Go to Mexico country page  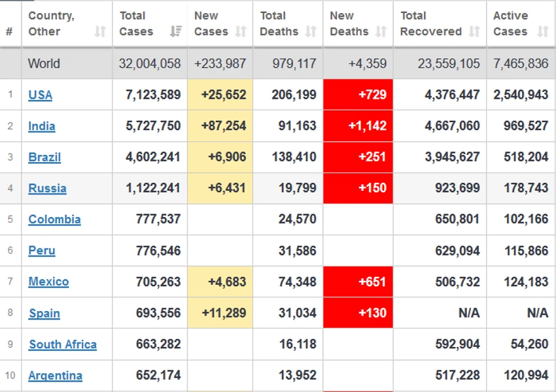(x=48, y=282)
